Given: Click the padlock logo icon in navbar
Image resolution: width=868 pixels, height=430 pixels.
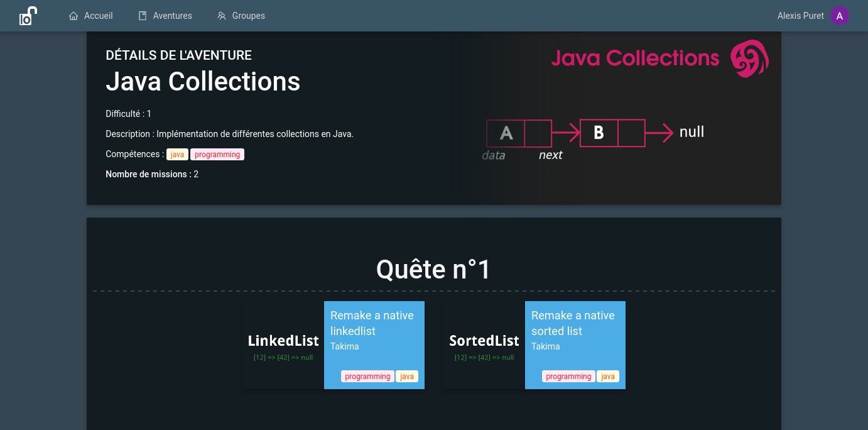Looking at the screenshot, I should [x=28, y=16].
